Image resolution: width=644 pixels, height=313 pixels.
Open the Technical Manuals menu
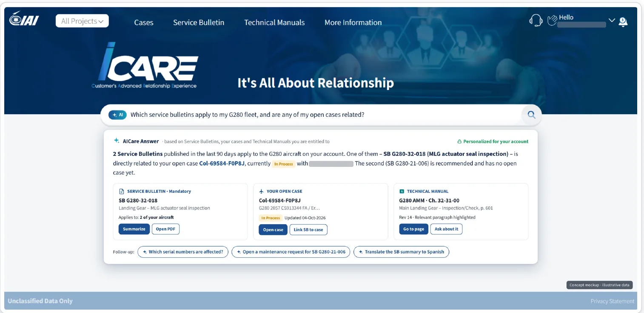(x=274, y=23)
